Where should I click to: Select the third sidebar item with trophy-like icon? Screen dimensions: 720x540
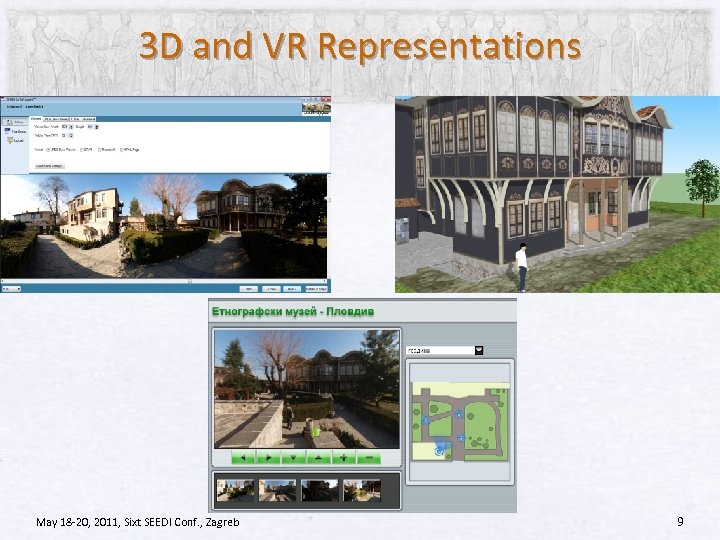pyautogui.click(x=15, y=141)
